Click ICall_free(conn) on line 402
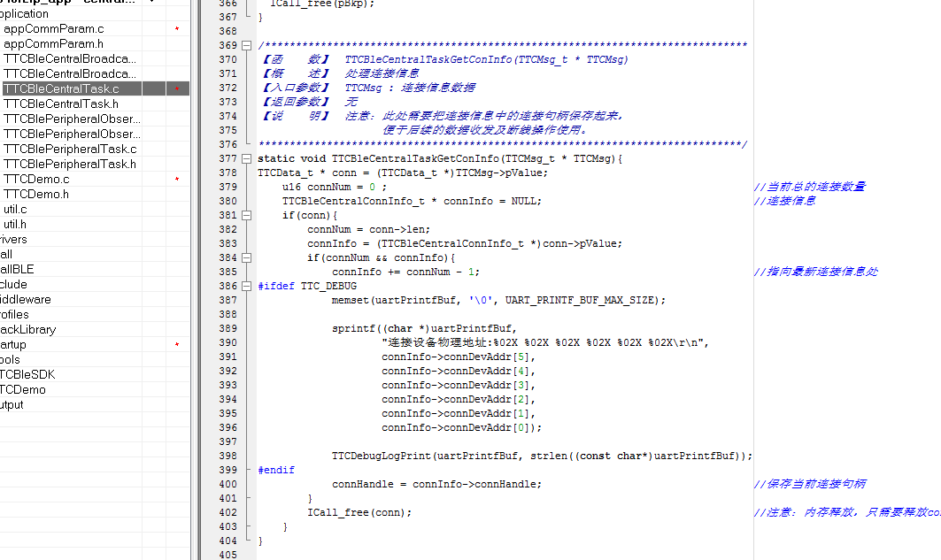This screenshot has height=560, width=941. [x=359, y=512]
